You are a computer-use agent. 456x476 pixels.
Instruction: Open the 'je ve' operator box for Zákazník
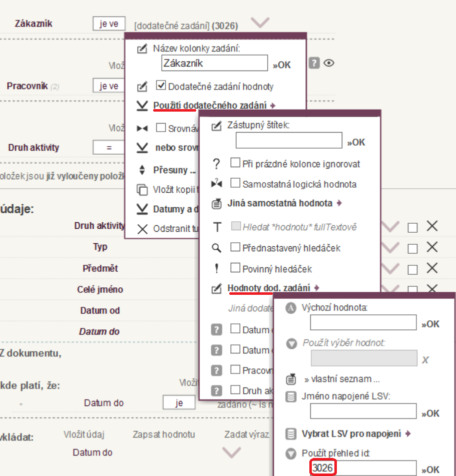coord(109,24)
